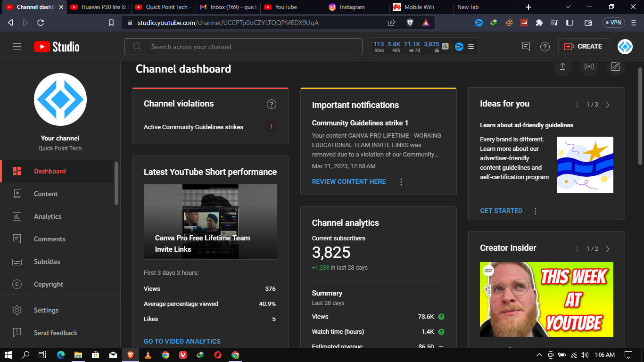Show hidden system tray icons
Viewport: 644px width, 362px height.
click(539, 355)
